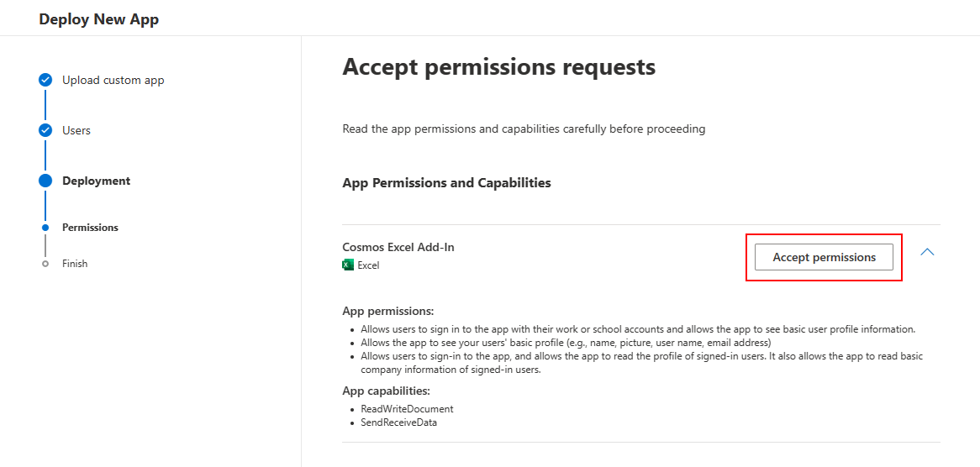Click the Users step checkmark icon
The width and height of the screenshot is (980, 467).
point(45,130)
